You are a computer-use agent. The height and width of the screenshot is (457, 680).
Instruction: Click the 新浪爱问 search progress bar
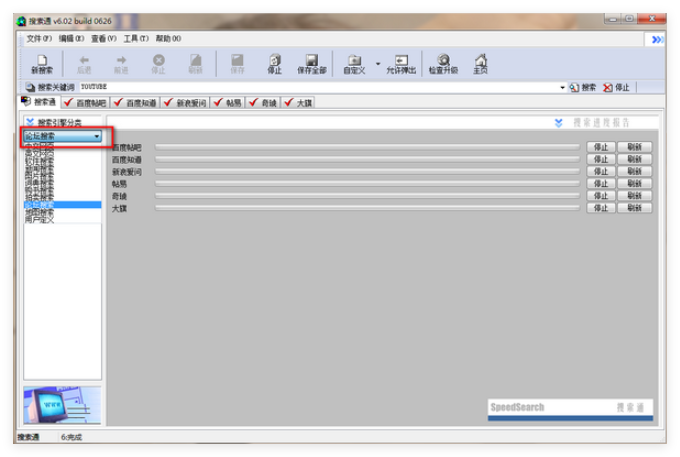[x=367, y=172]
